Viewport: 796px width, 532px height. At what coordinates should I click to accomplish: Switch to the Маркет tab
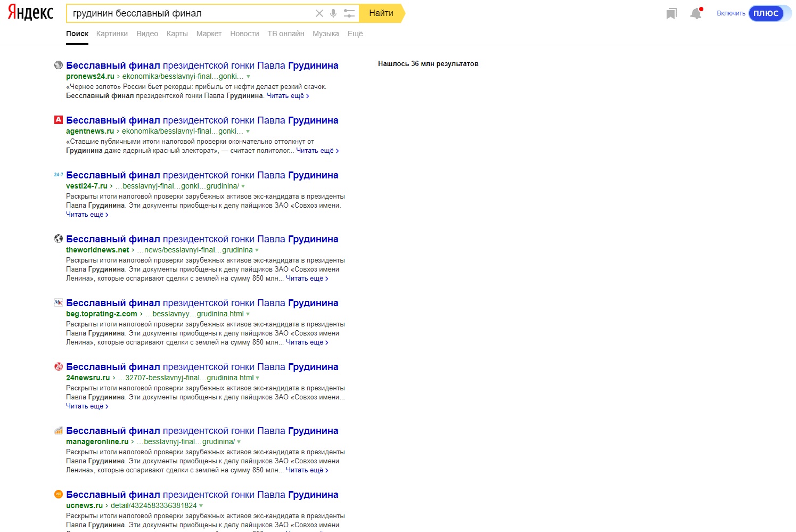click(x=209, y=34)
